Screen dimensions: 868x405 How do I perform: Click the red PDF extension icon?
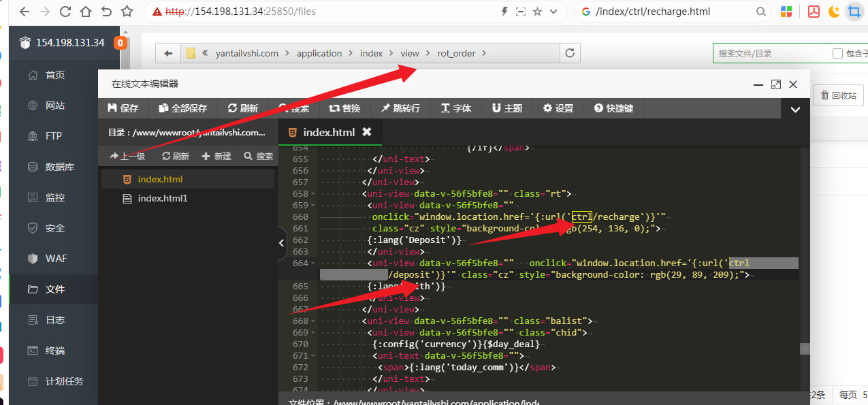[813, 12]
